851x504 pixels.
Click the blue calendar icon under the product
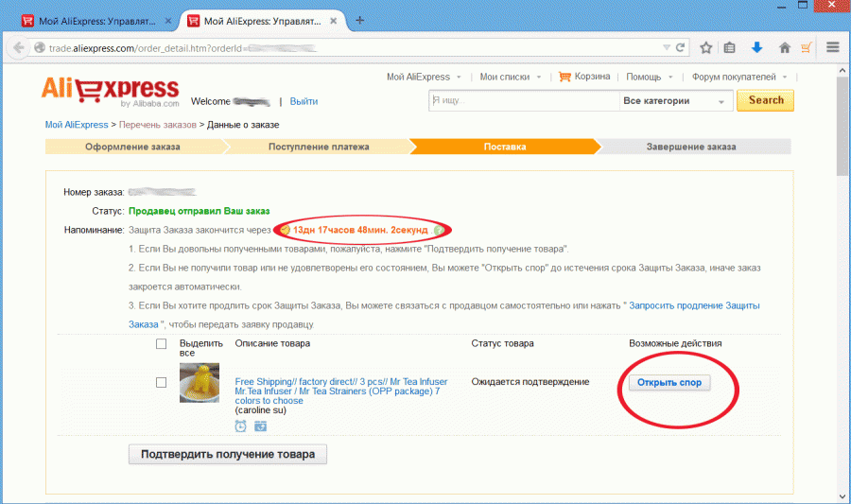click(261, 426)
